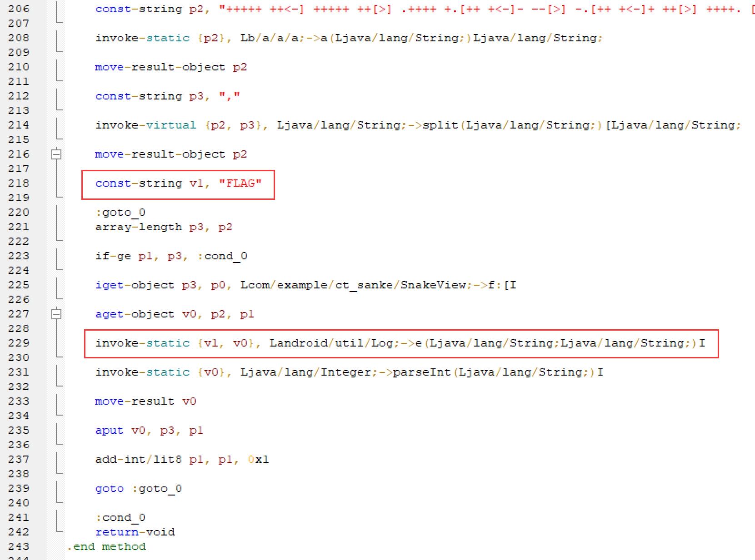Click the goto keyword on line 239
This screenshot has height=560, width=755.
point(110,489)
